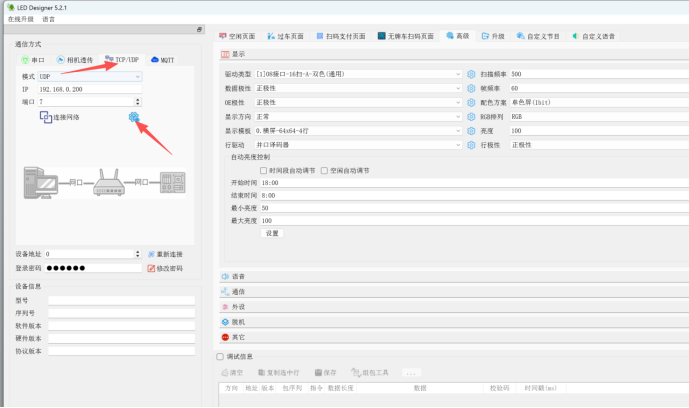Image resolution: width=689 pixels, height=408 pixels.
Task: Click the gear icon beside 显示模板 dropdown
Action: point(471,131)
